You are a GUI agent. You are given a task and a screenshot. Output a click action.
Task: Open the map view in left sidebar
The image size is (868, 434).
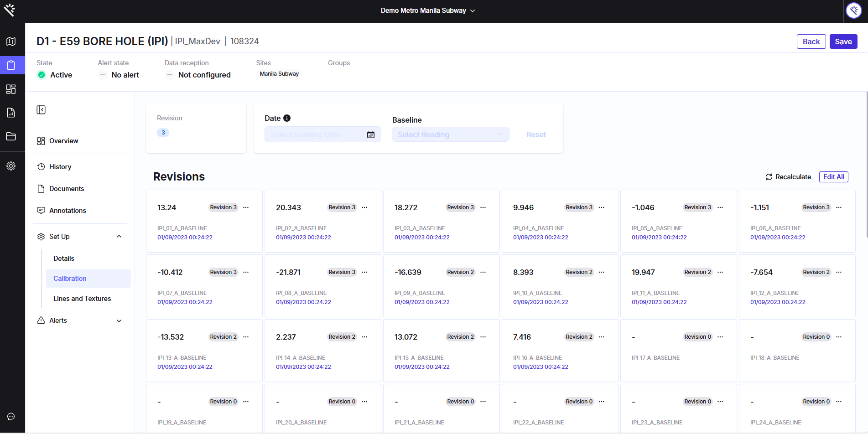tap(11, 41)
